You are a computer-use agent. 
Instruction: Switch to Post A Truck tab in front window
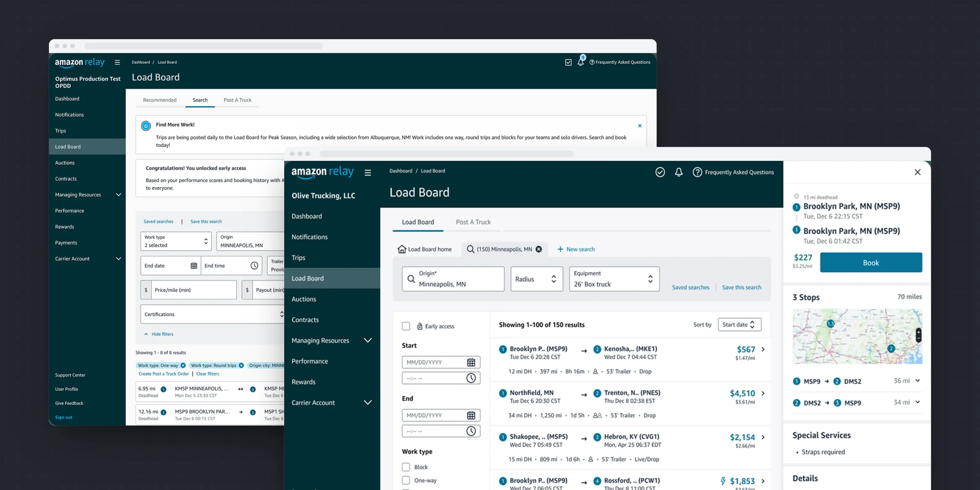[x=473, y=222]
